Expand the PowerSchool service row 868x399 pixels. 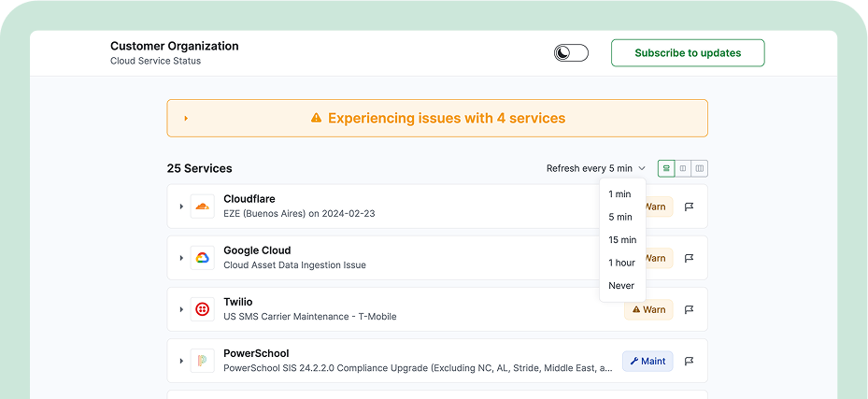(181, 361)
